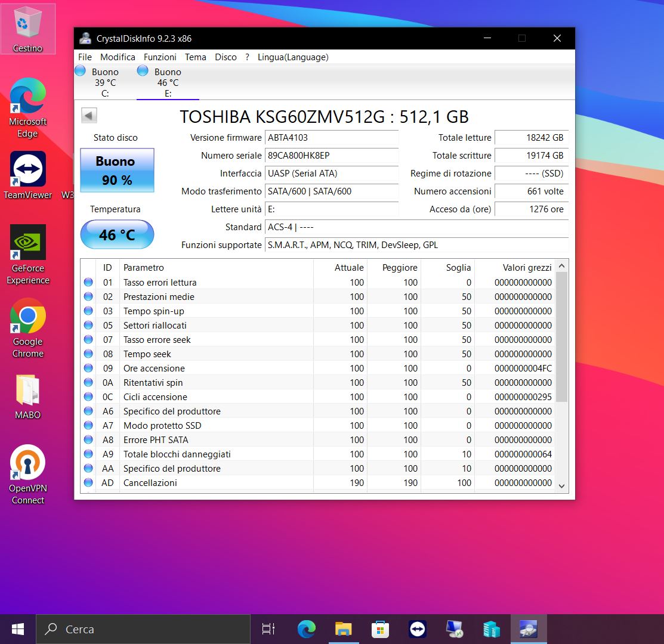Select the Google Chrome desktop shortcut
This screenshot has width=664, height=644.
[27, 328]
